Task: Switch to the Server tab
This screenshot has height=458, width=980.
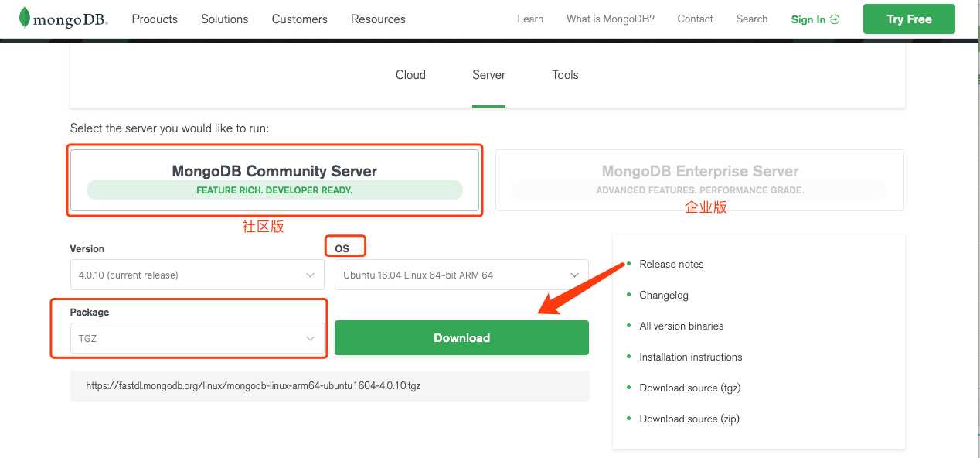Action: [488, 74]
